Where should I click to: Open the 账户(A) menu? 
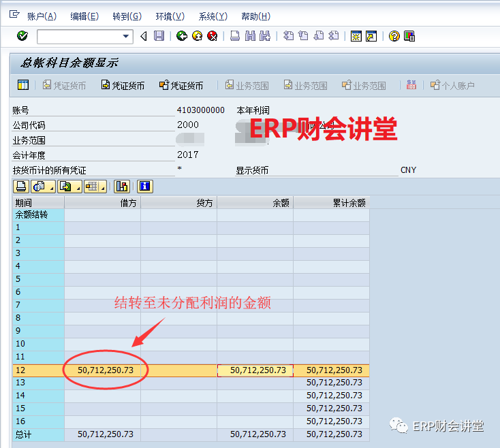42,16
